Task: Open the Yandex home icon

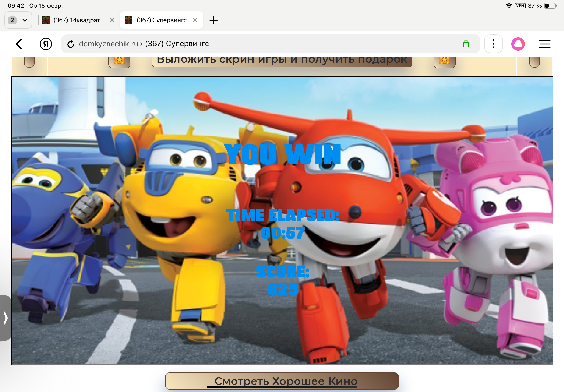Action: (x=46, y=44)
